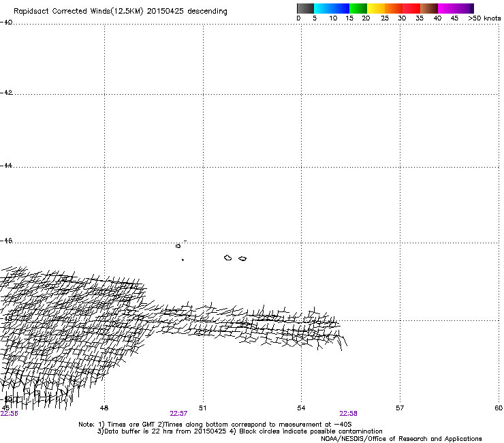Click the small island outline just below -46
504x443 pixels.
(x=178, y=246)
